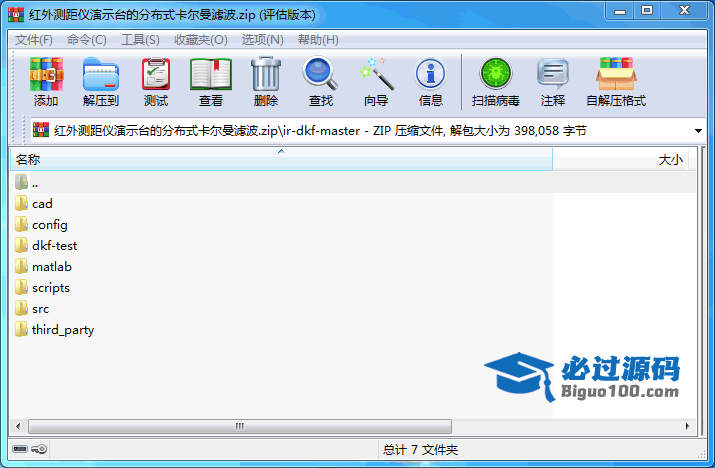Click the 删除 (Delete) trash icon
This screenshot has height=468, width=715.
[x=266, y=74]
